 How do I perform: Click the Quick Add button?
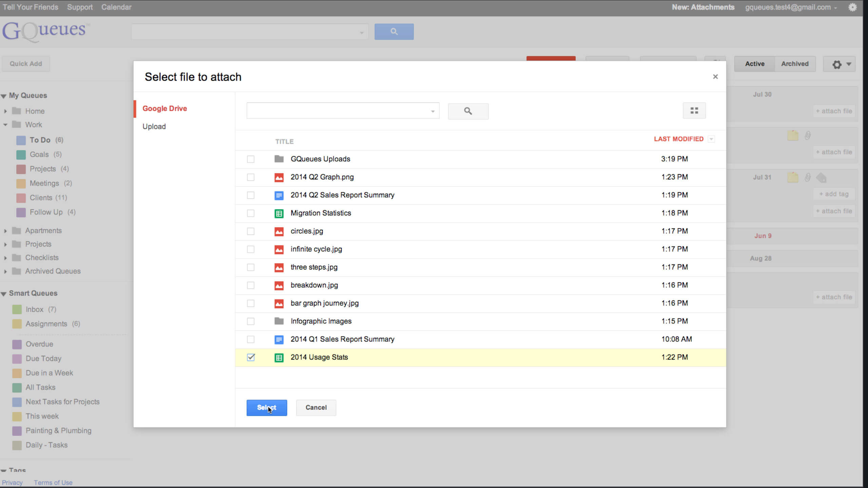click(26, 64)
